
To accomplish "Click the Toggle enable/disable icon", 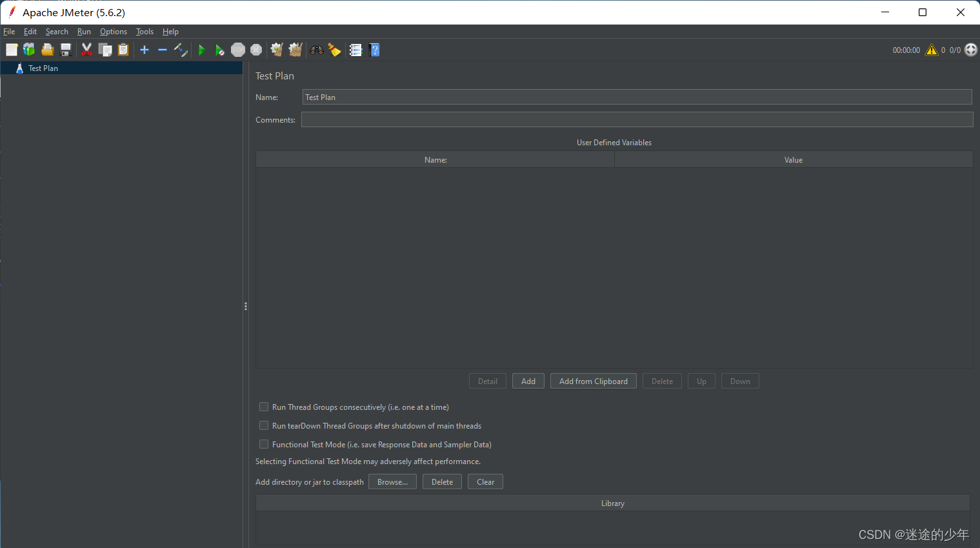I will (x=181, y=50).
